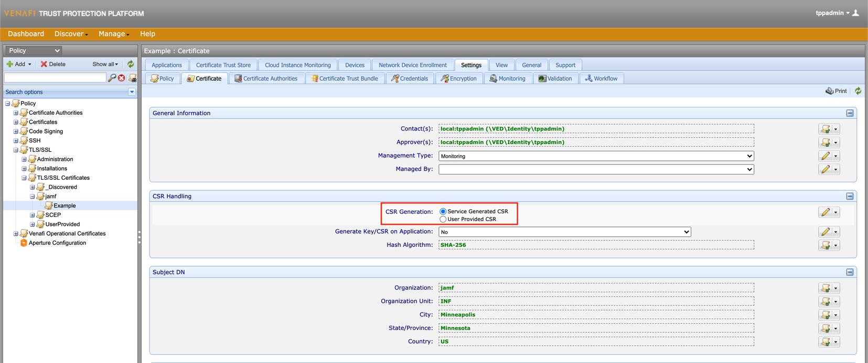Switch to the Cloud Instance Monitoring tab
The width and height of the screenshot is (868, 363).
298,65
